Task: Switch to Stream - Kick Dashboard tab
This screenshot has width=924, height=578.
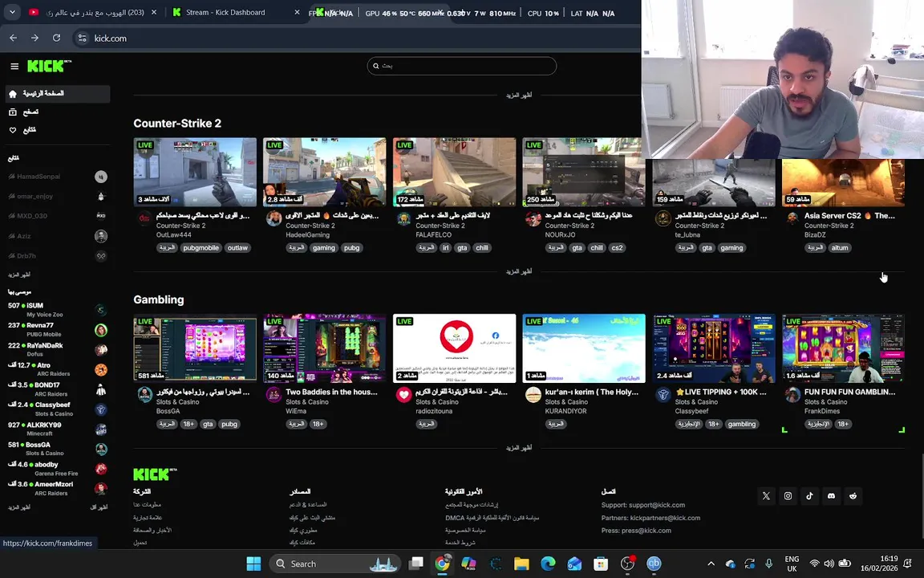Action: pyautogui.click(x=237, y=12)
